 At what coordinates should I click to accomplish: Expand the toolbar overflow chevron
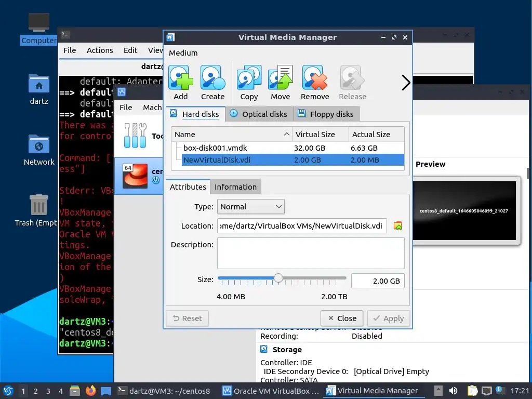(x=406, y=83)
